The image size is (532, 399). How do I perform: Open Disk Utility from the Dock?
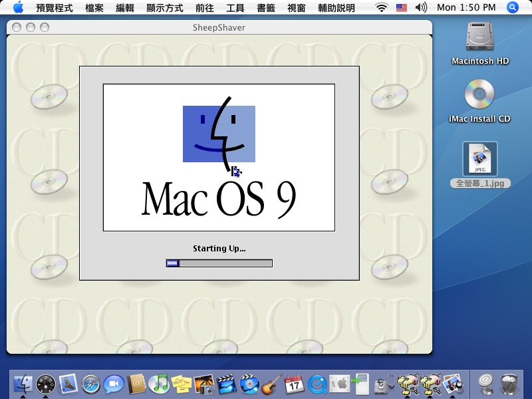(x=384, y=385)
